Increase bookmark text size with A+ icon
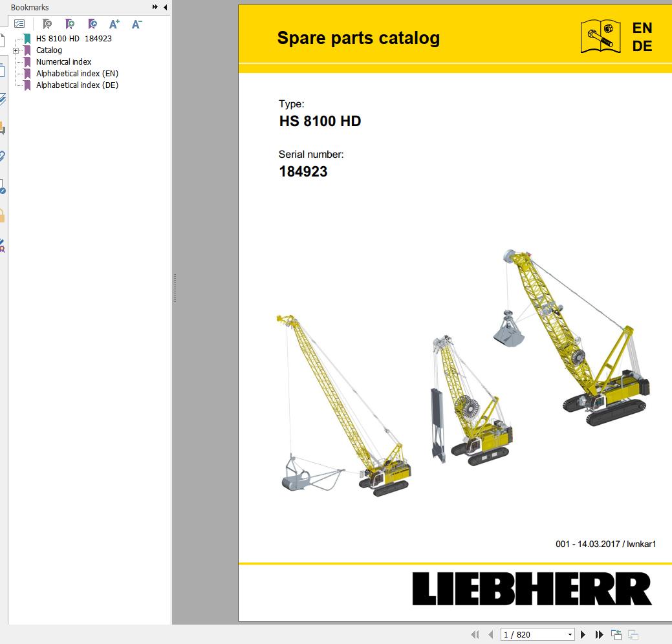The width and height of the screenshot is (672, 644). tap(114, 23)
